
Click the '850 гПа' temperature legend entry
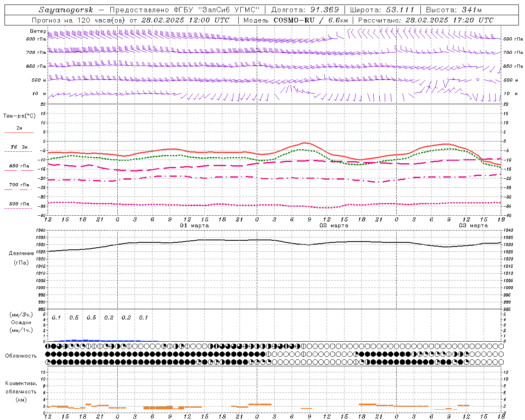click(x=19, y=166)
